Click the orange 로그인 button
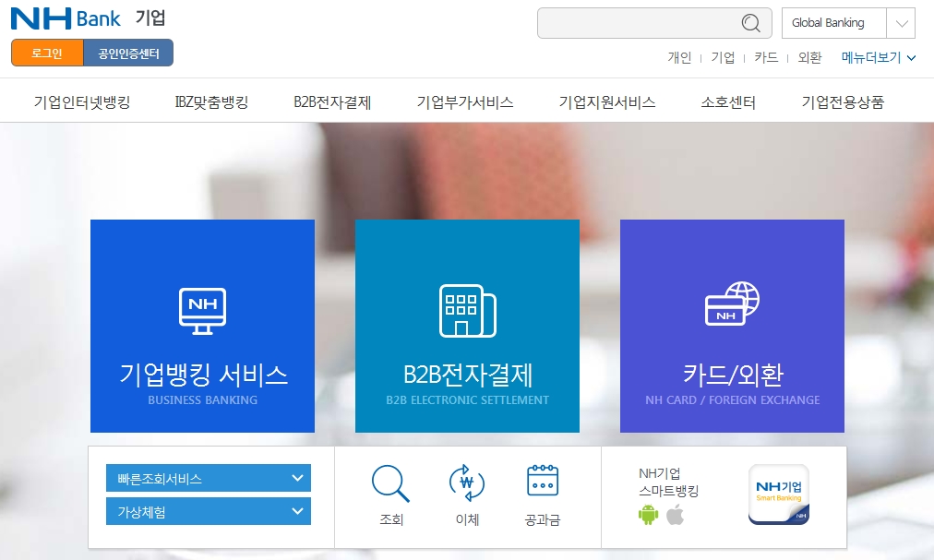This screenshot has height=560, width=934. [47, 53]
